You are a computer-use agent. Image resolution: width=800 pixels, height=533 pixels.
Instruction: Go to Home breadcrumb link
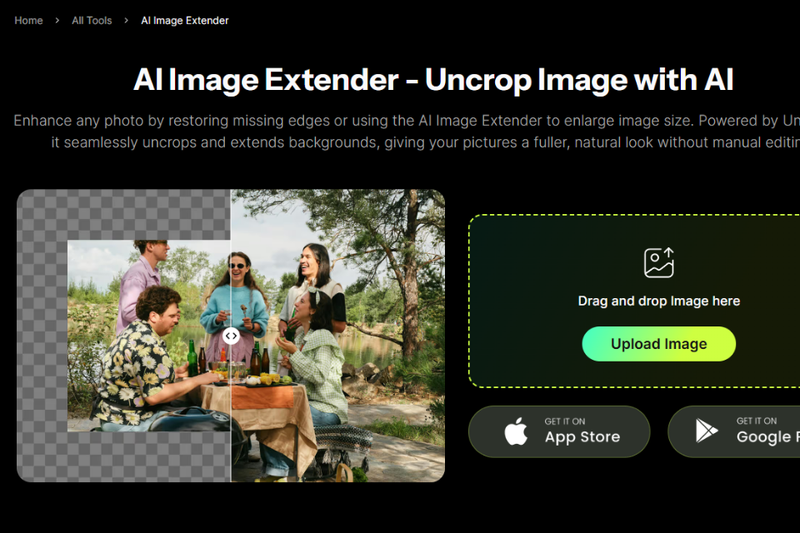click(x=29, y=20)
